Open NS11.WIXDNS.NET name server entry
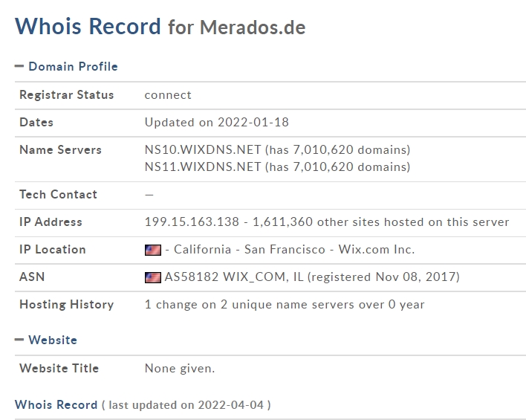 pyautogui.click(x=203, y=167)
